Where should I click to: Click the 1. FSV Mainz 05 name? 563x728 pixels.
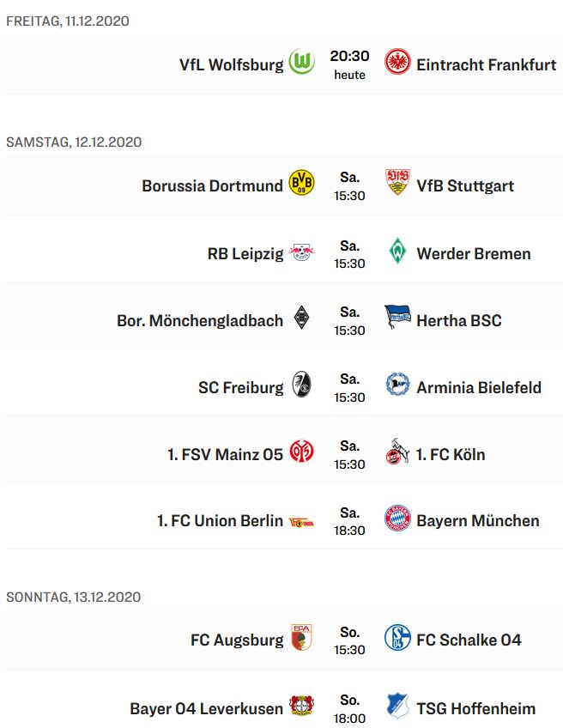pos(225,454)
